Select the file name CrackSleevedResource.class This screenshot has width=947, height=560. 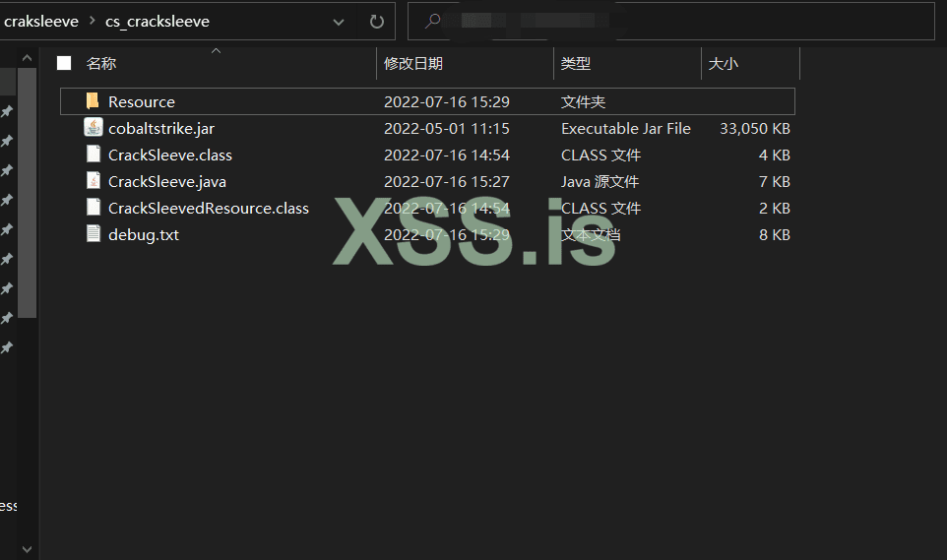[209, 208]
